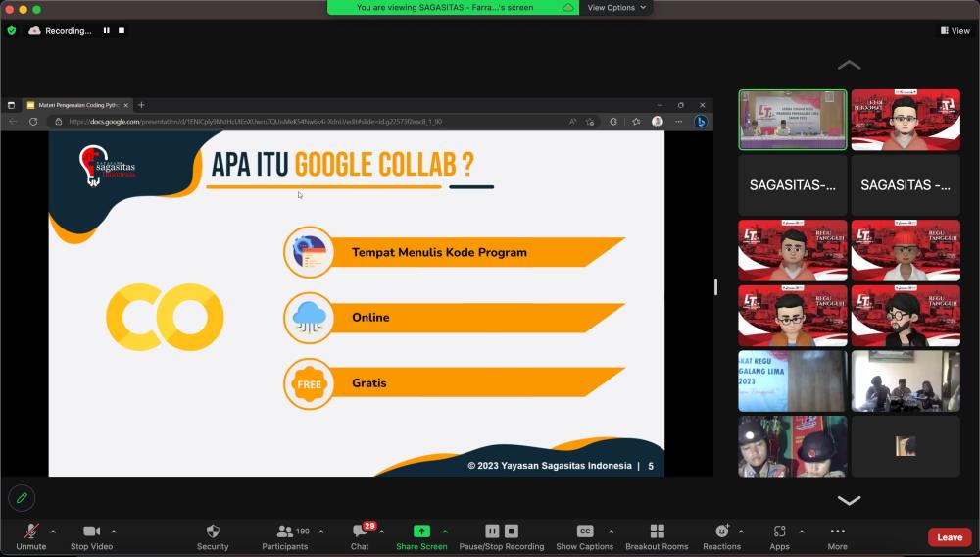Click the green Share Screen icon
The height and width of the screenshot is (557, 980).
click(421, 532)
